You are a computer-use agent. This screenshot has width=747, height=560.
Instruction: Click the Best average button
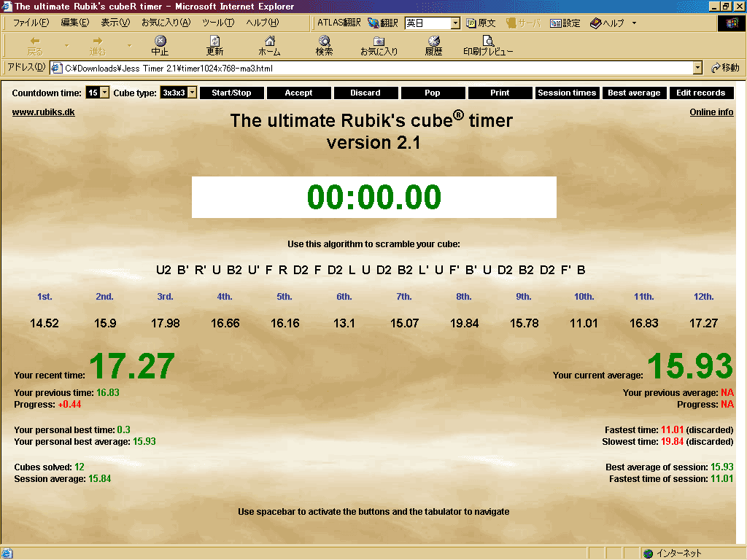[634, 93]
